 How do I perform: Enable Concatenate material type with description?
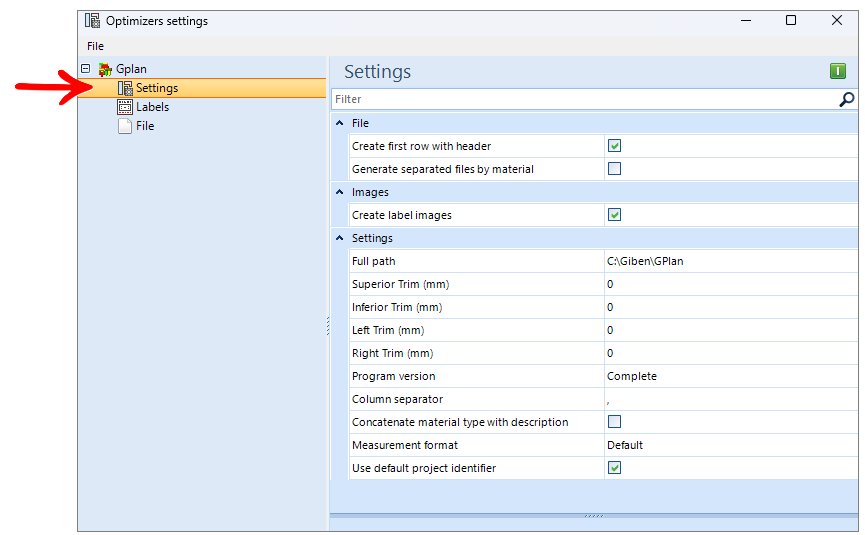tap(614, 422)
